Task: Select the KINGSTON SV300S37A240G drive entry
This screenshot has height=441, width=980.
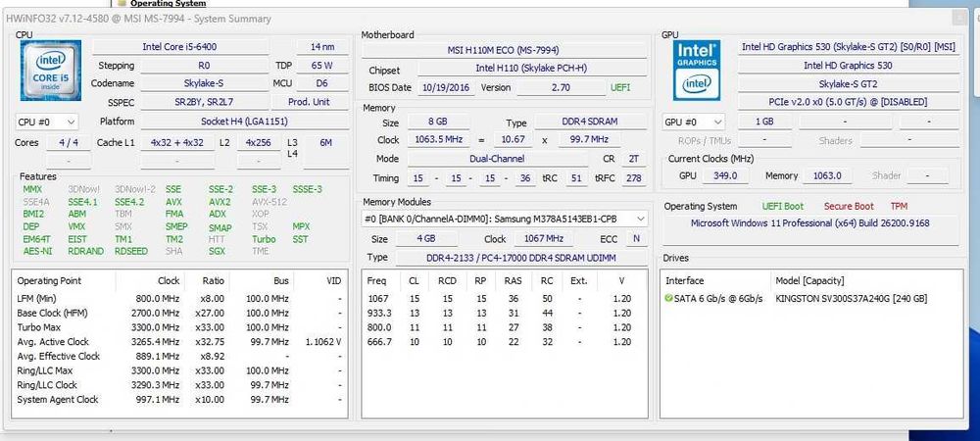Action: (x=852, y=299)
